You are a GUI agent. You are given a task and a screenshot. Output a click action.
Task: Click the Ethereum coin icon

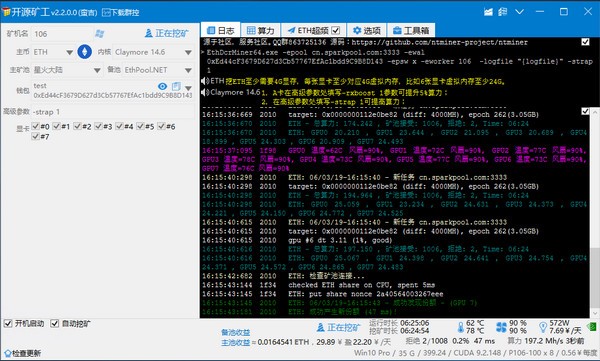[85, 52]
